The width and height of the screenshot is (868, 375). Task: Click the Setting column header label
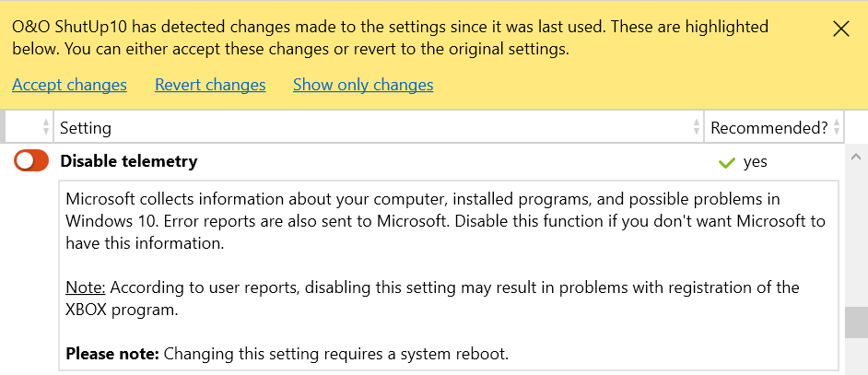pyautogui.click(x=86, y=128)
